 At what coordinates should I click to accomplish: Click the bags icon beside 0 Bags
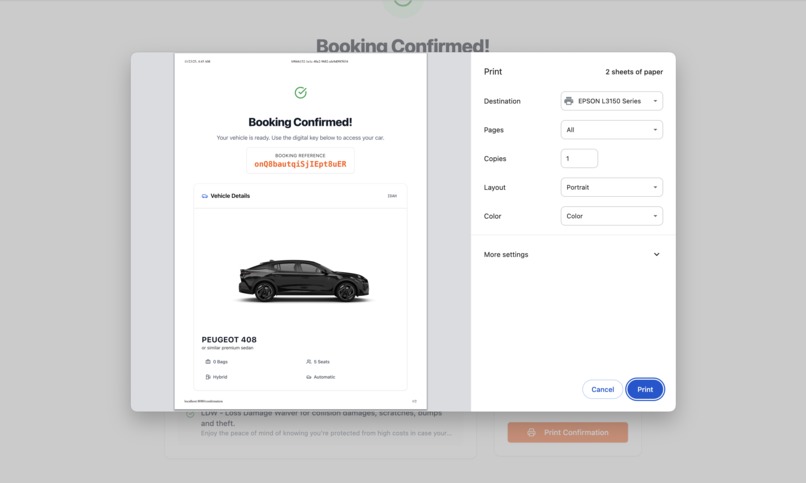[208, 362]
